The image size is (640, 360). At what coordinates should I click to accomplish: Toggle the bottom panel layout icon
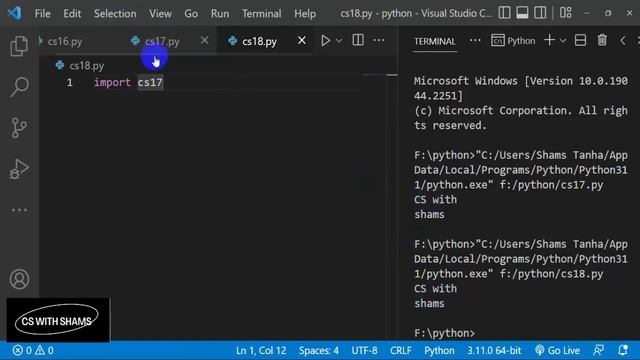click(522, 13)
